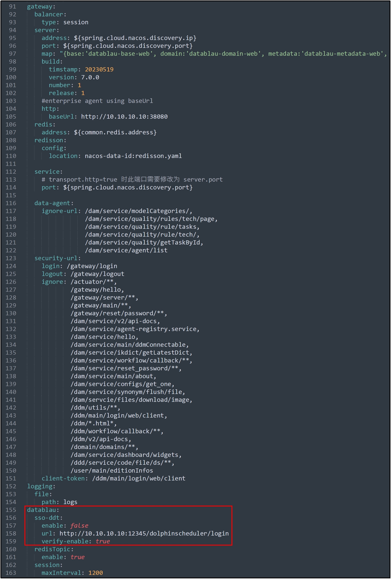Click line number 155 in gutter
The height and width of the screenshot is (579, 392).
click(x=11, y=510)
